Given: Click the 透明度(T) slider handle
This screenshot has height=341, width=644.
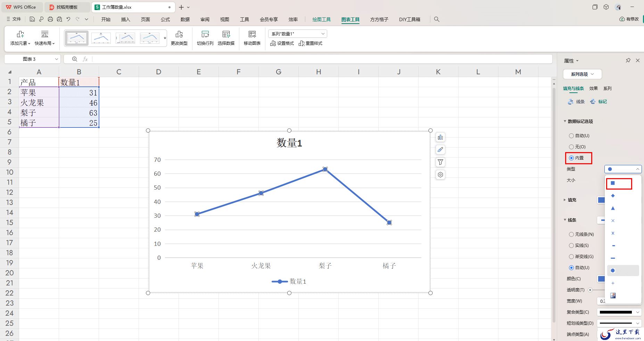Looking at the screenshot, I should point(590,290).
